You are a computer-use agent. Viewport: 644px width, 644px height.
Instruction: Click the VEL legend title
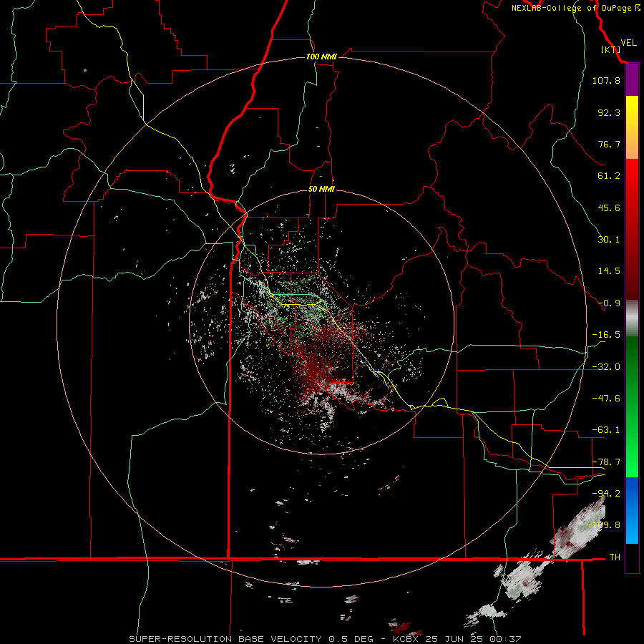(x=628, y=43)
